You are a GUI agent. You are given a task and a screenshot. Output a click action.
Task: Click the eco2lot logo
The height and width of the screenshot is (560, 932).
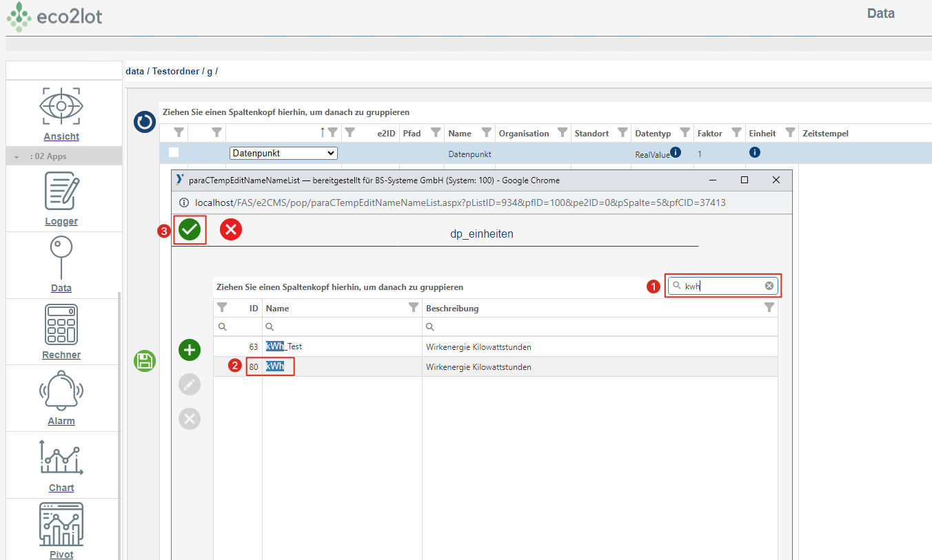(55, 17)
